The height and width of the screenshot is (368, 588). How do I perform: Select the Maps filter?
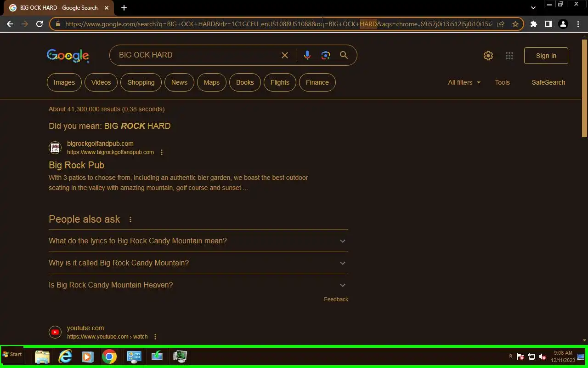point(212,82)
